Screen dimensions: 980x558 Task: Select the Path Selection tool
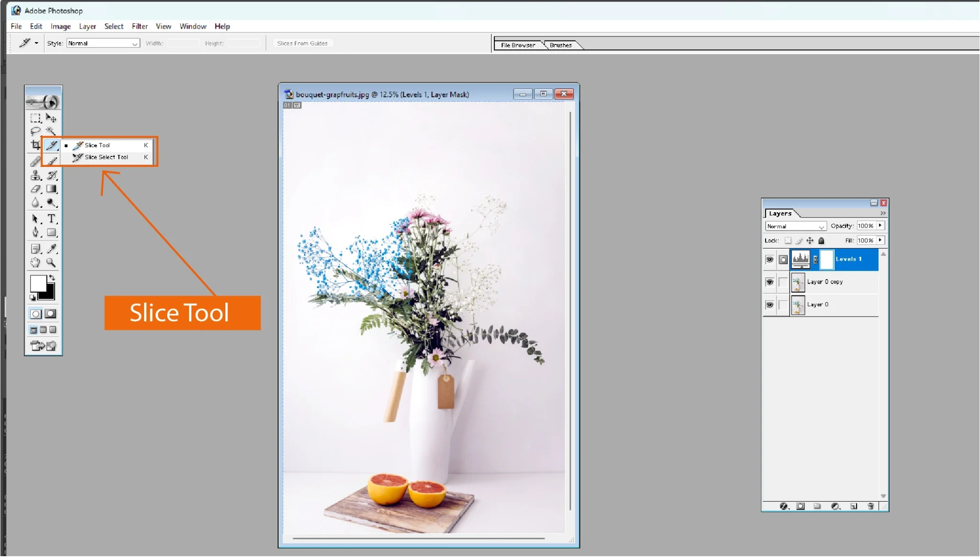click(x=35, y=219)
